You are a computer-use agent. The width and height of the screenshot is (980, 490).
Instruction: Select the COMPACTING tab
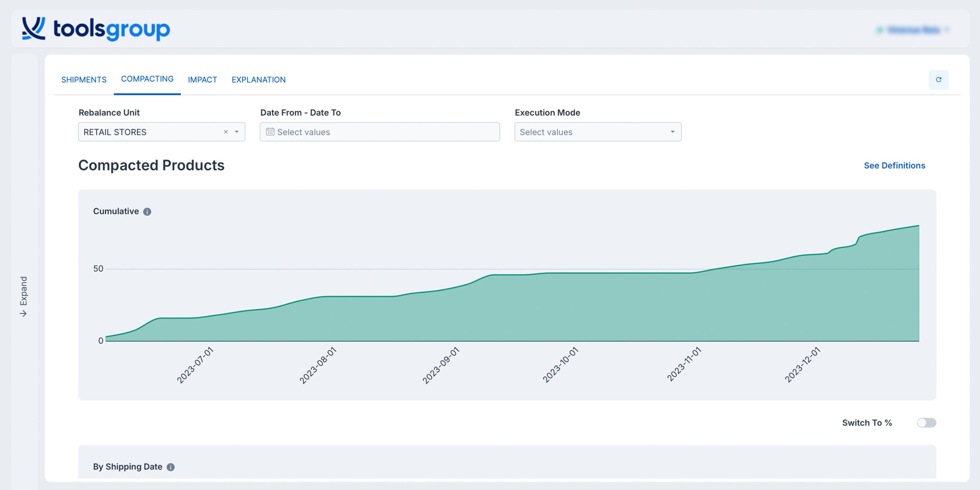click(147, 79)
